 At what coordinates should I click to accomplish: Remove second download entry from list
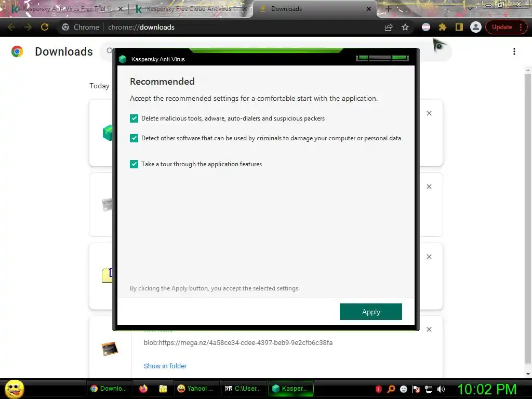coord(429,187)
